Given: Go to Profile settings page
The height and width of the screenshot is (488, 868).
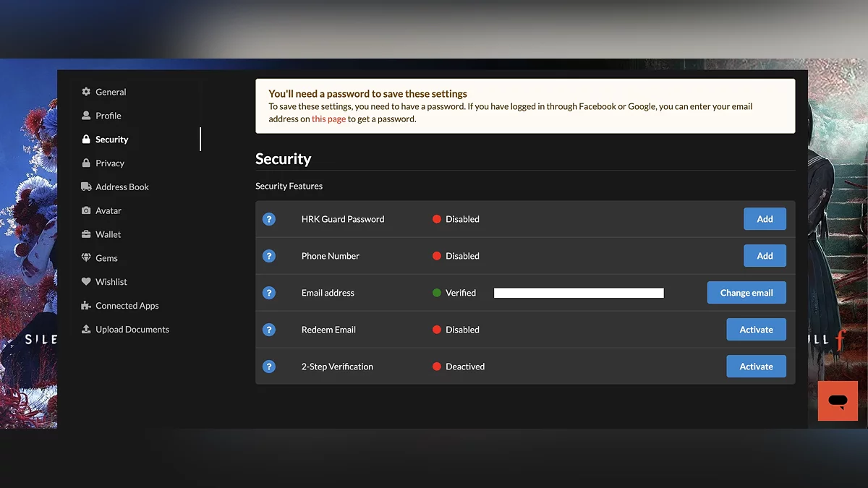Looking at the screenshot, I should [109, 116].
